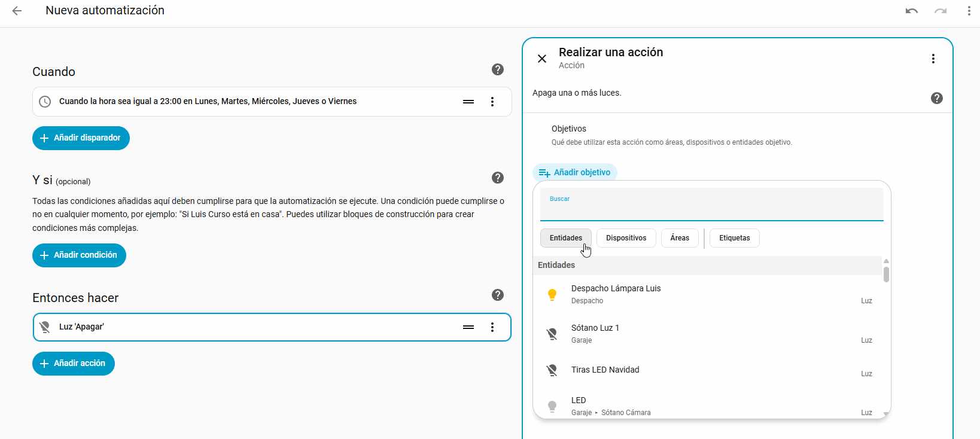Click the Añadir disparador button
The image size is (980, 439).
(x=81, y=138)
